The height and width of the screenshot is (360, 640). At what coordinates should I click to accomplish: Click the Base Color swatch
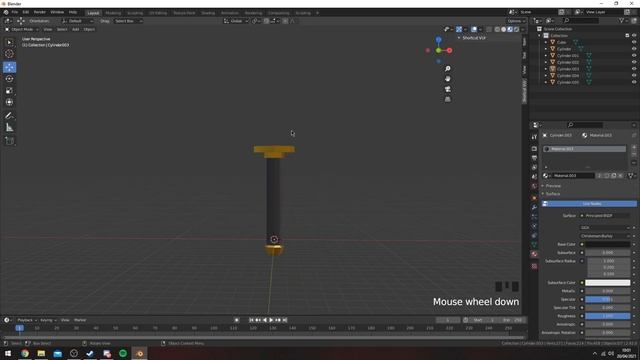(x=608, y=244)
